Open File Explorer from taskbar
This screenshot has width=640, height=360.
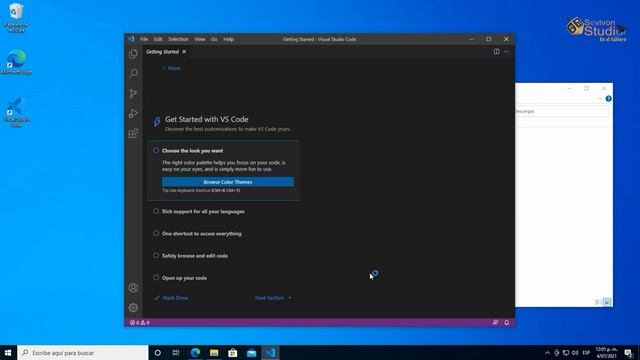[214, 353]
